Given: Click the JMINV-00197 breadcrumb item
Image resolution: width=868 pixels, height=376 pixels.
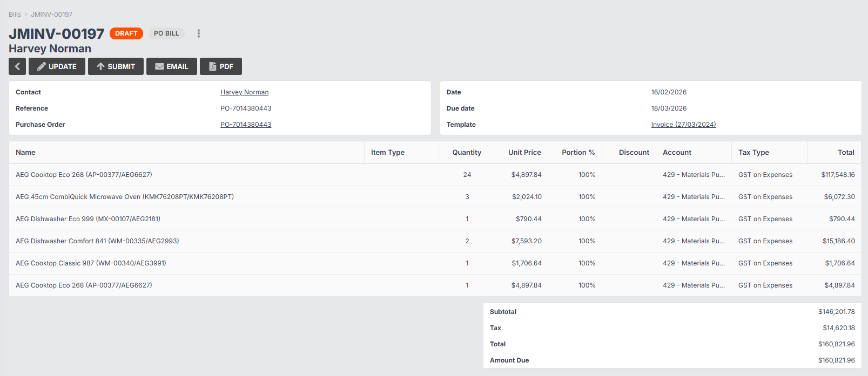Looking at the screenshot, I should tap(51, 15).
